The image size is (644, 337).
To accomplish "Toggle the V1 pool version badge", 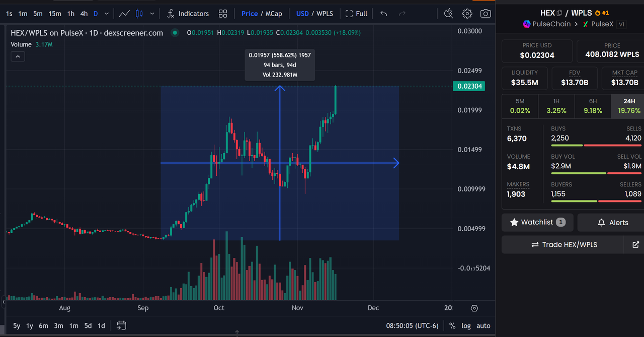I will click(x=621, y=24).
